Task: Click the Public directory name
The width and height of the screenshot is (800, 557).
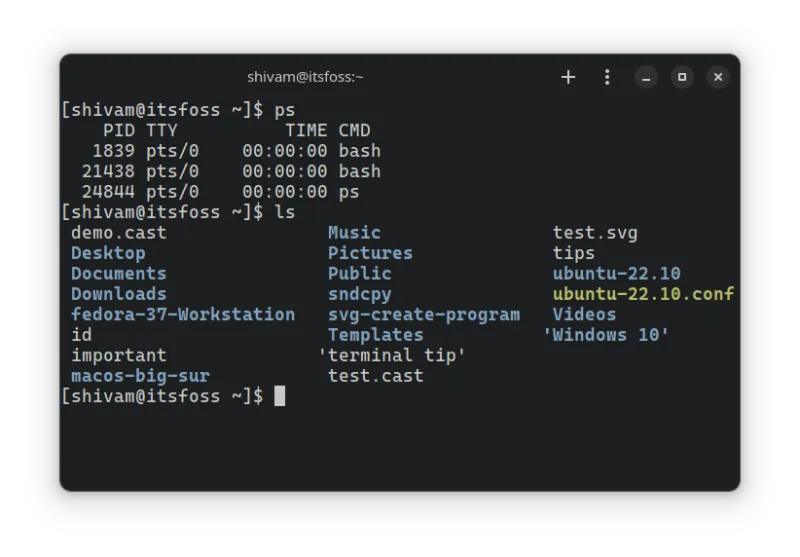Action: pyautogui.click(x=360, y=274)
